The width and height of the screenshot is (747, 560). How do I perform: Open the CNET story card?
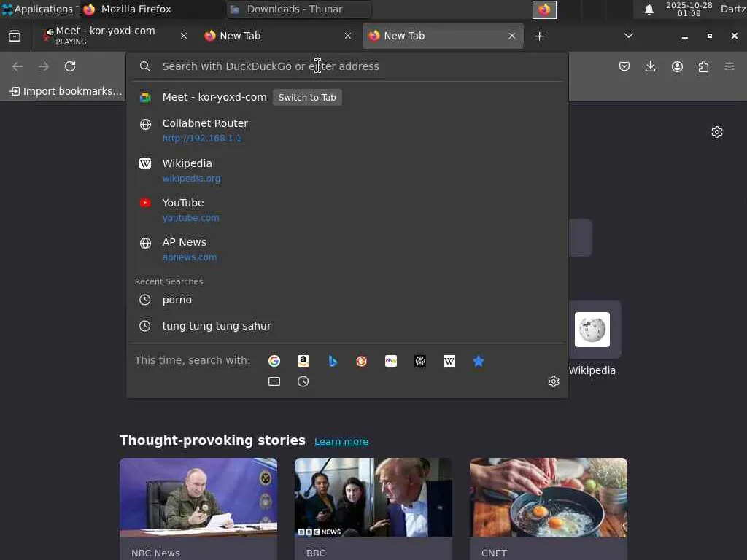coord(549,508)
